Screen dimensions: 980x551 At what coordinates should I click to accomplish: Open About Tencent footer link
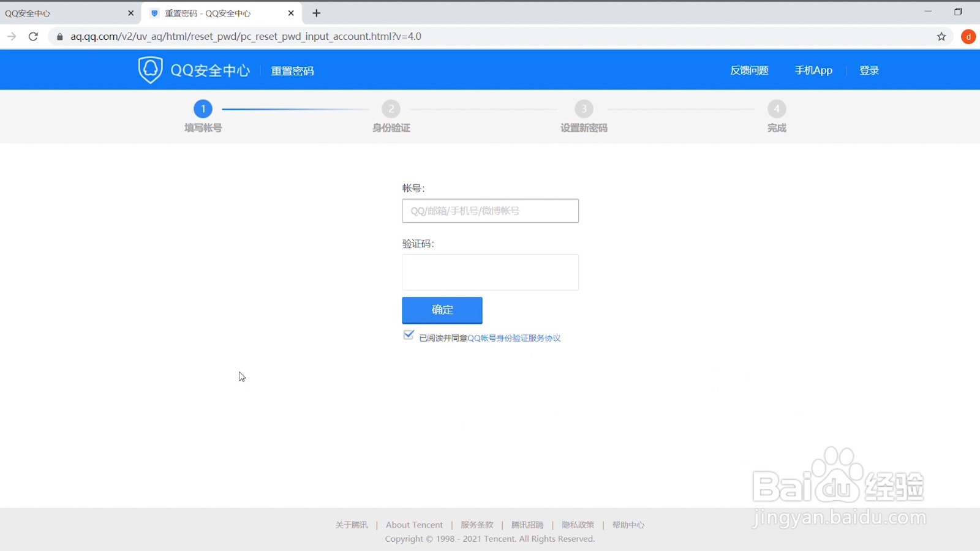pos(414,525)
